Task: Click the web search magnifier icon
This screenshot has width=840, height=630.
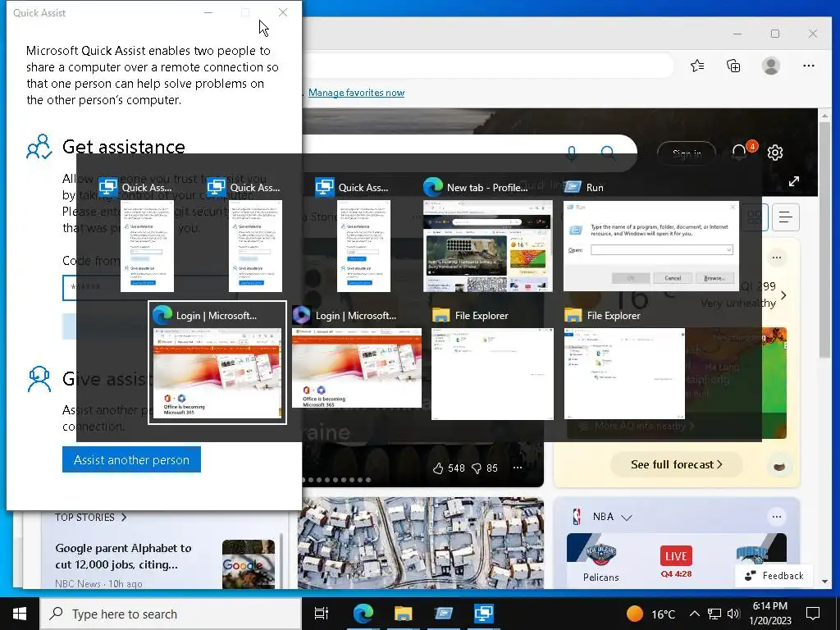Action: point(608,153)
